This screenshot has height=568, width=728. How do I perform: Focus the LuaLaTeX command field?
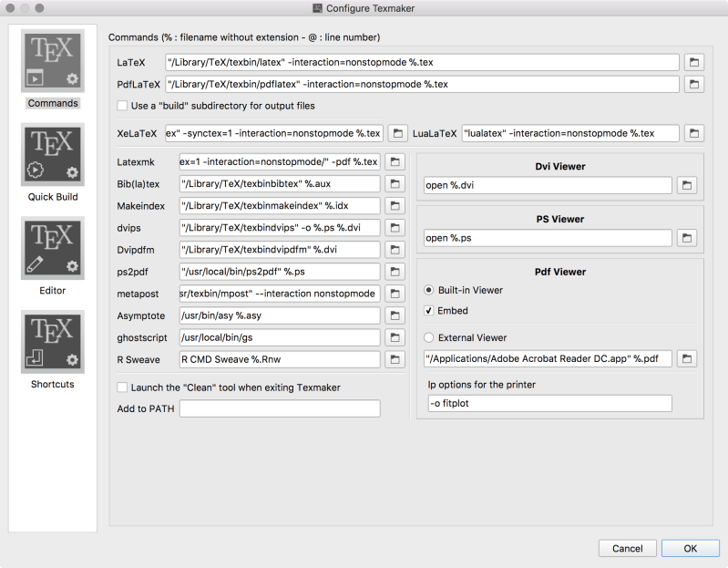[x=570, y=133]
